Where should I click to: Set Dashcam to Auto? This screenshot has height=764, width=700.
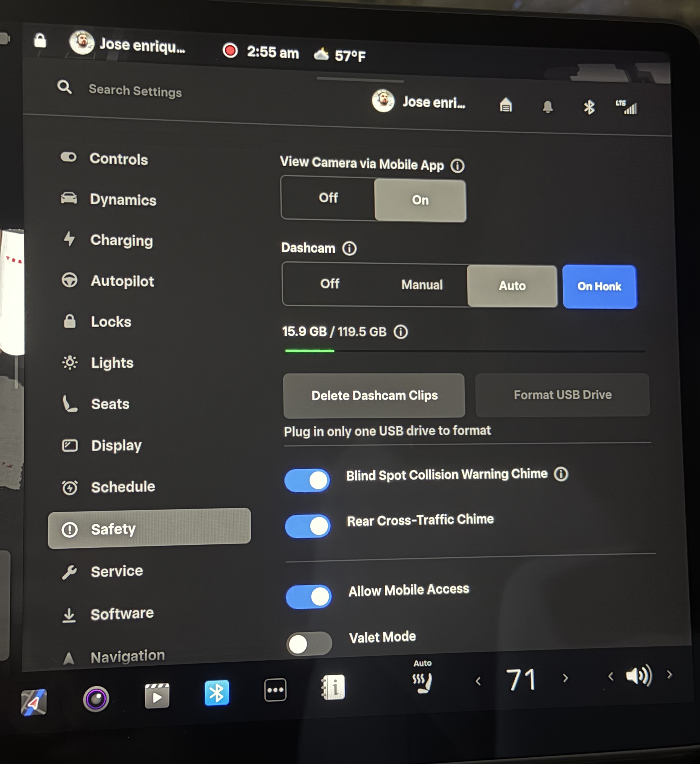(x=512, y=286)
